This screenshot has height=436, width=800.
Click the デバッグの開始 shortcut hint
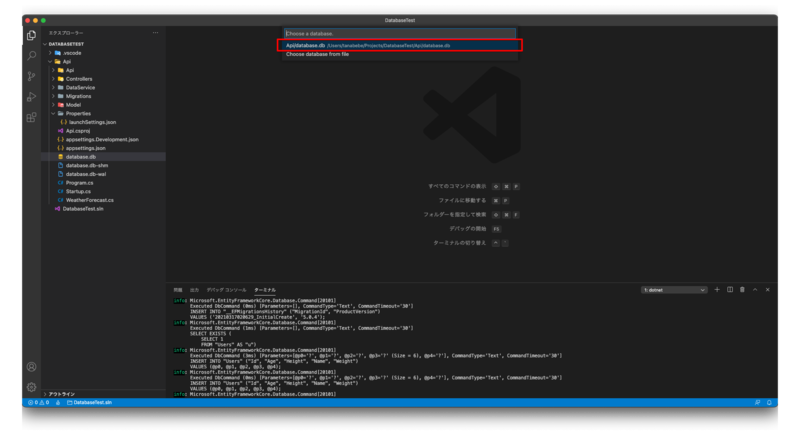coord(468,228)
